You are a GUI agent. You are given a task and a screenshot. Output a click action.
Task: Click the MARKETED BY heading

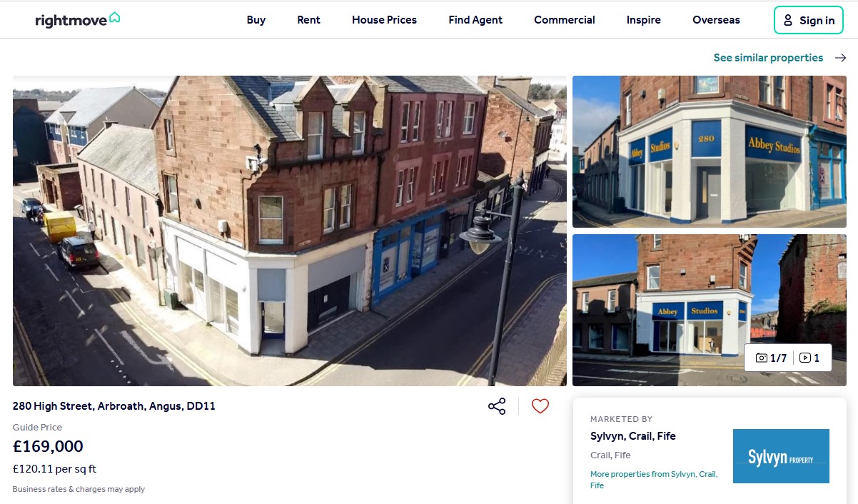tap(622, 419)
